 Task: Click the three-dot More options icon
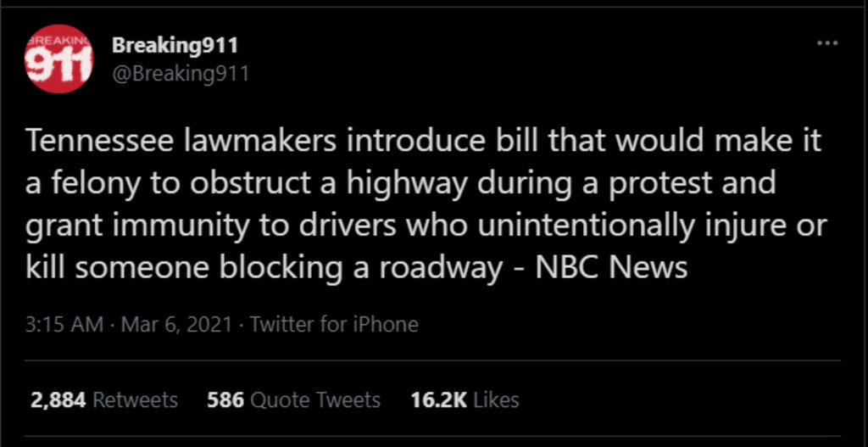pos(826,44)
